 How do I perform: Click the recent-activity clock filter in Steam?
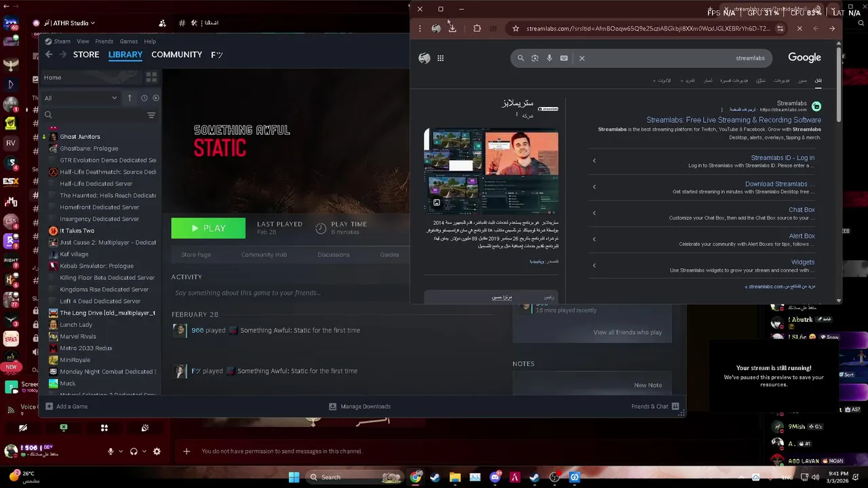[x=144, y=98]
